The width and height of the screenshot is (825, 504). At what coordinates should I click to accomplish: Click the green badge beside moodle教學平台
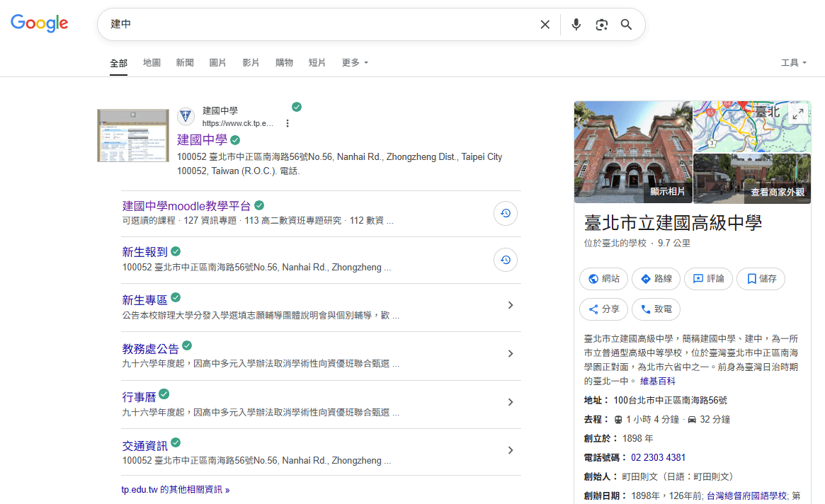[x=259, y=205]
